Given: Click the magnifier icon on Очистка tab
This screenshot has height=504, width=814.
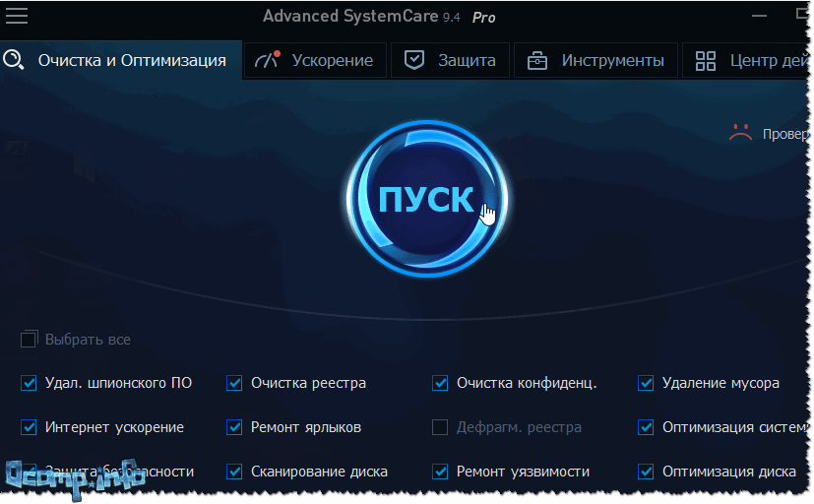Looking at the screenshot, I should point(14,60).
